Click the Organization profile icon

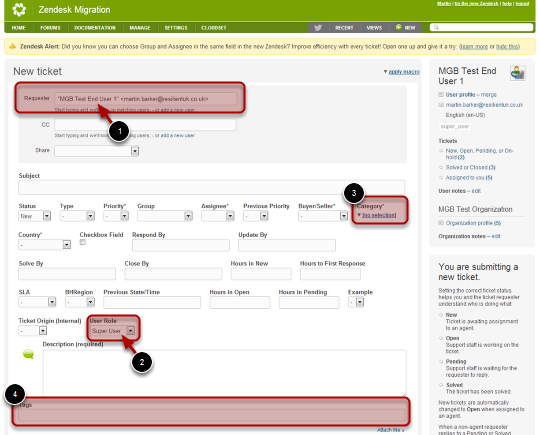coord(441,223)
